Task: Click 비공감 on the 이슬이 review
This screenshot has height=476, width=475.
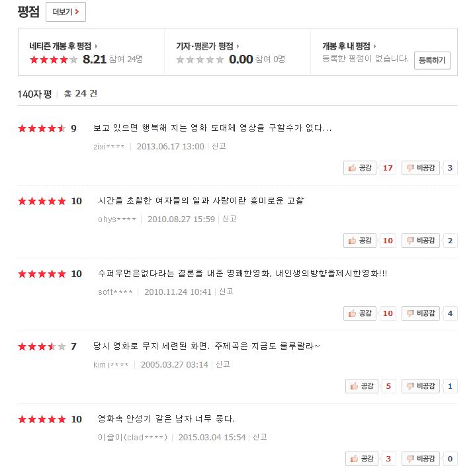Action: coord(421,459)
